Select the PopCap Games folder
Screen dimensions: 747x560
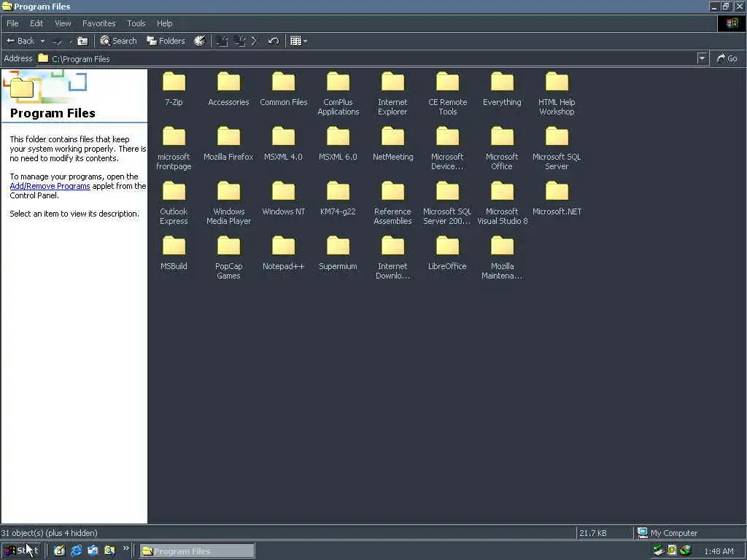coord(228,257)
